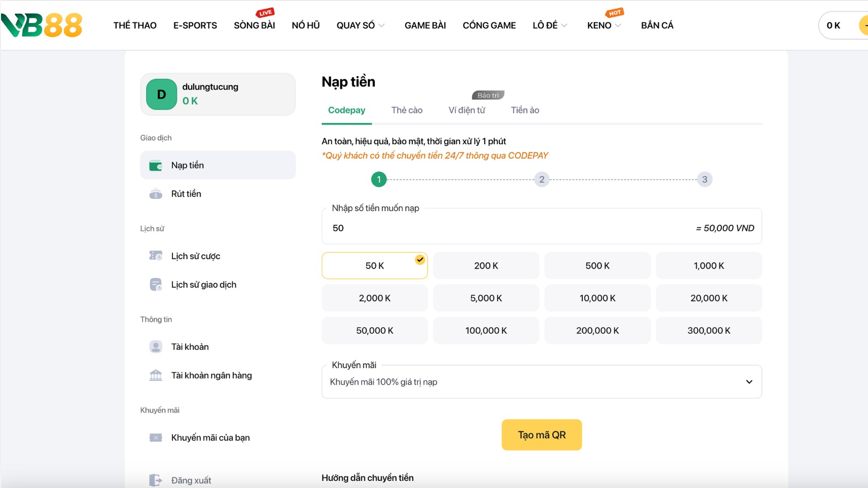This screenshot has height=488, width=868.
Task: Open the Khuyến mãi promotion dropdown
Action: [542, 382]
